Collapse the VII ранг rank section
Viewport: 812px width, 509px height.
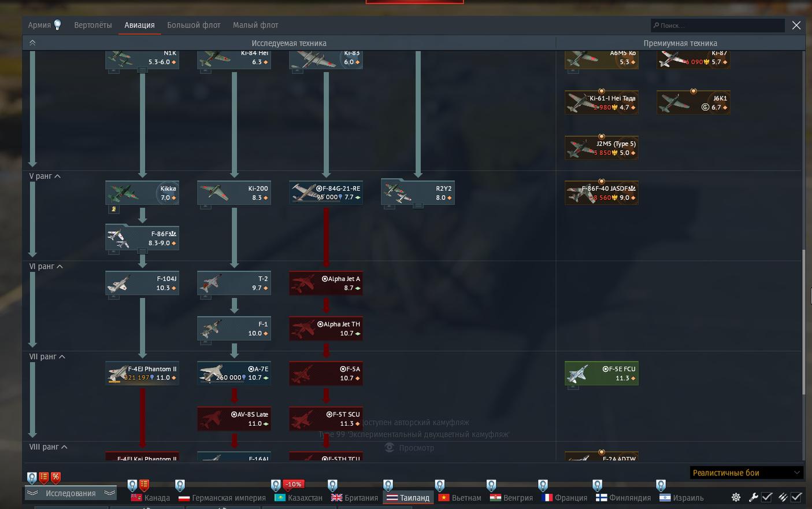point(62,357)
